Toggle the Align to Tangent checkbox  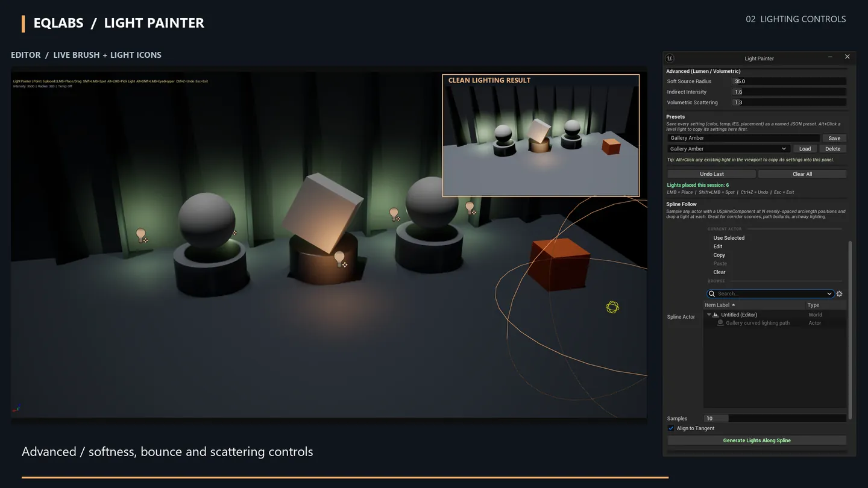671,428
